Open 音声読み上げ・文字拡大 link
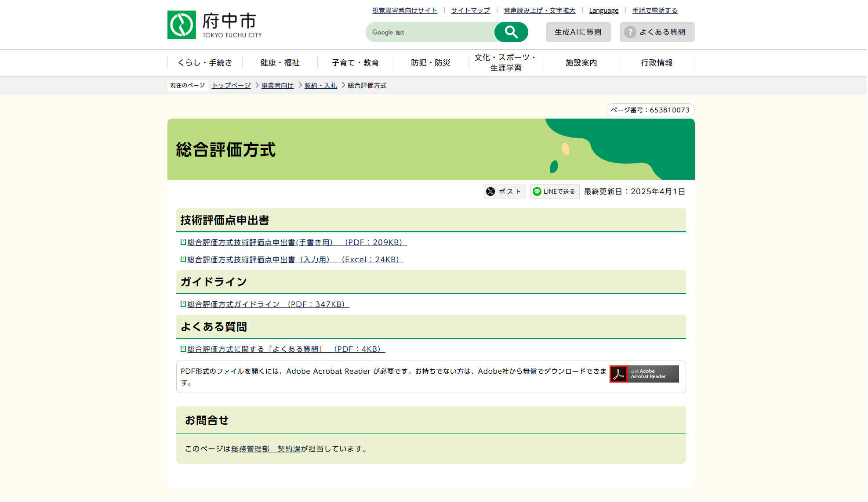 point(540,11)
